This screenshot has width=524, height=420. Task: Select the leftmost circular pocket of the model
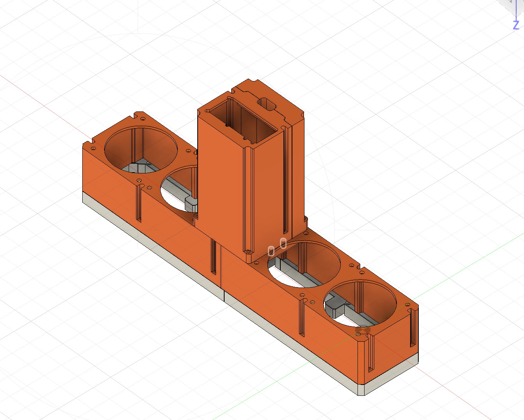point(141,150)
